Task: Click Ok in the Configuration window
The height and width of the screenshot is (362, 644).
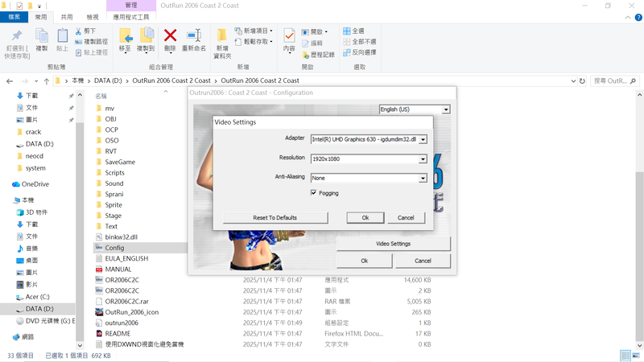Action: click(365, 261)
